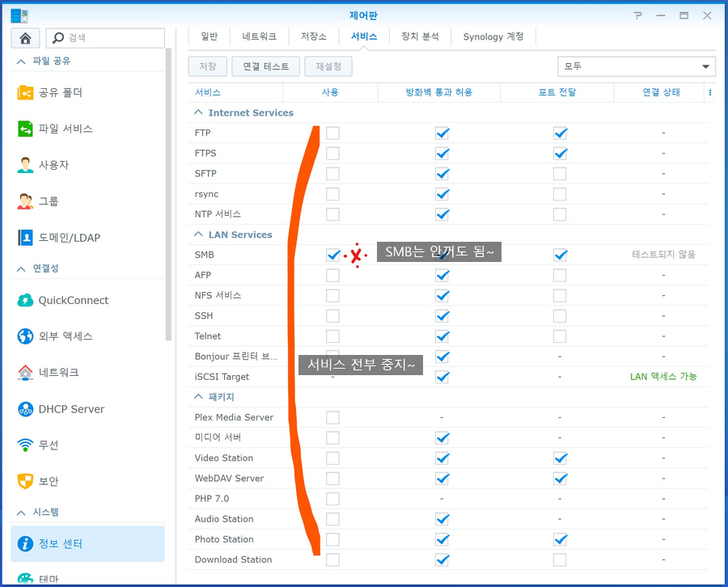Select the Audio Station row label
Viewport: 728px width, 587px height.
click(224, 519)
